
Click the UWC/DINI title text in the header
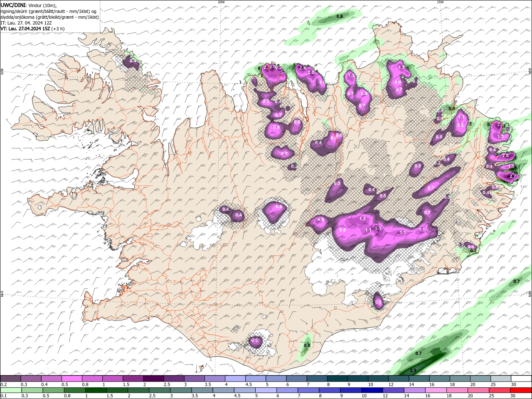click(x=13, y=5)
